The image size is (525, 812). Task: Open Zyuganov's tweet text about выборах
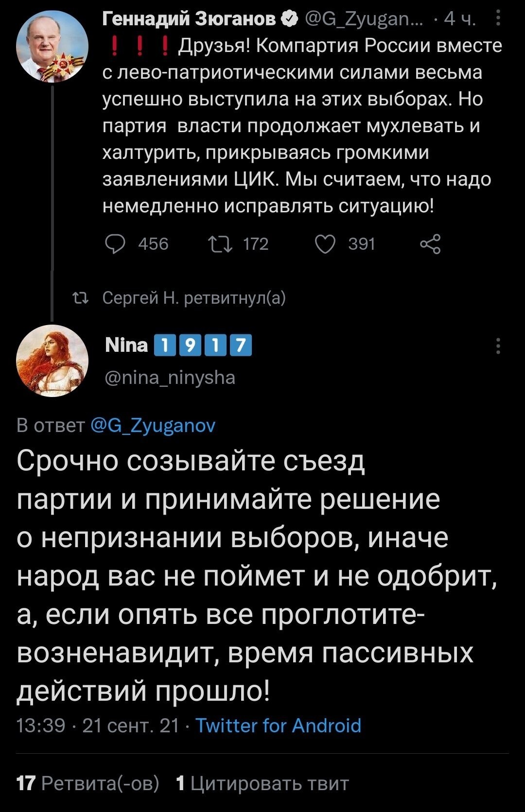point(302,125)
